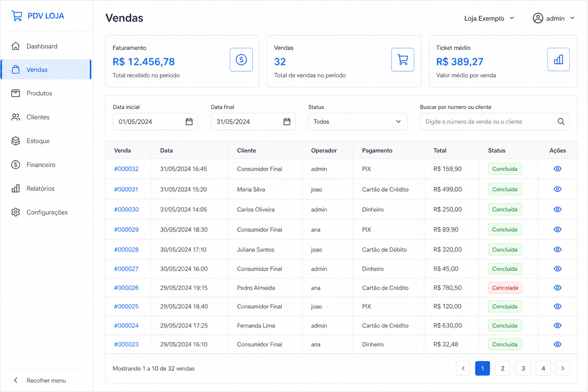
Task: Click client name Maria Silva
Action: (251, 189)
